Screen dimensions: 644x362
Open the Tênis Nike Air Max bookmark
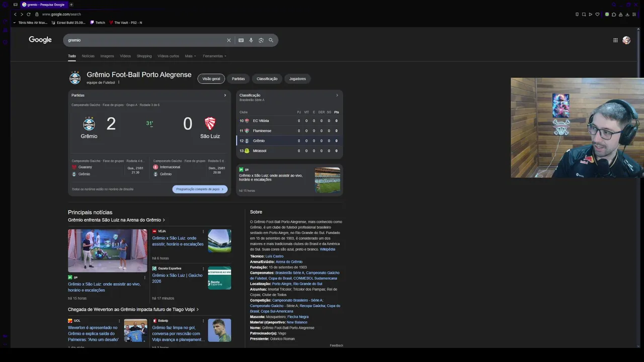click(30, 23)
